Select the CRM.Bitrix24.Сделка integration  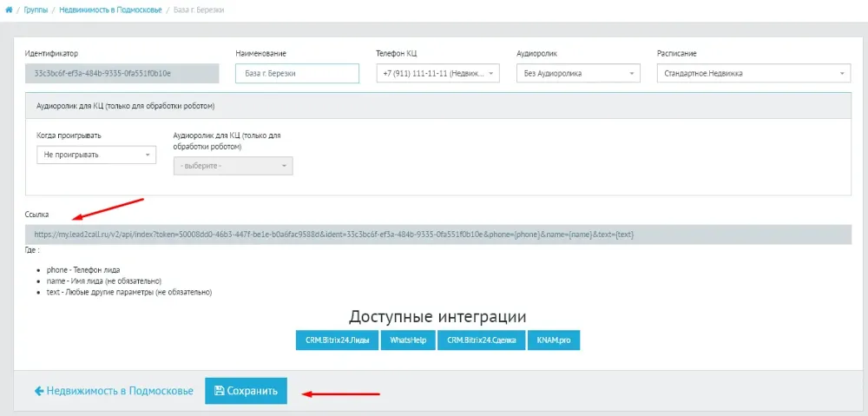[480, 340]
